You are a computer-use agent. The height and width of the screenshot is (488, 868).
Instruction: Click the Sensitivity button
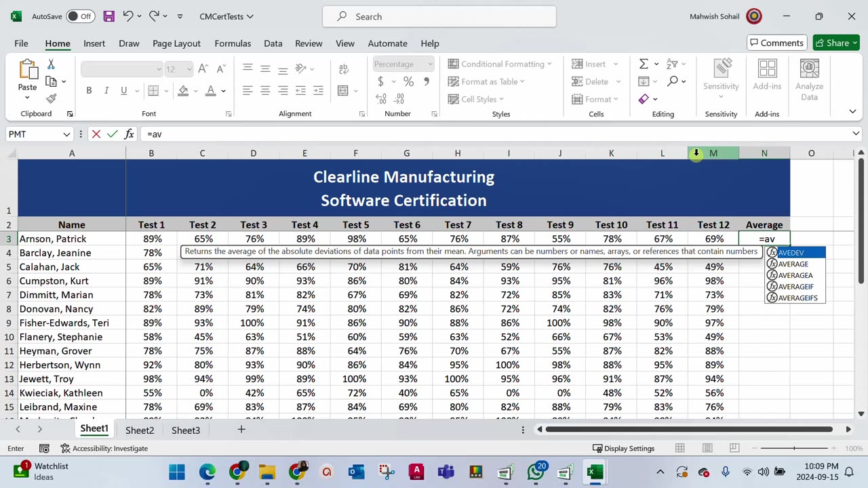[721, 78]
